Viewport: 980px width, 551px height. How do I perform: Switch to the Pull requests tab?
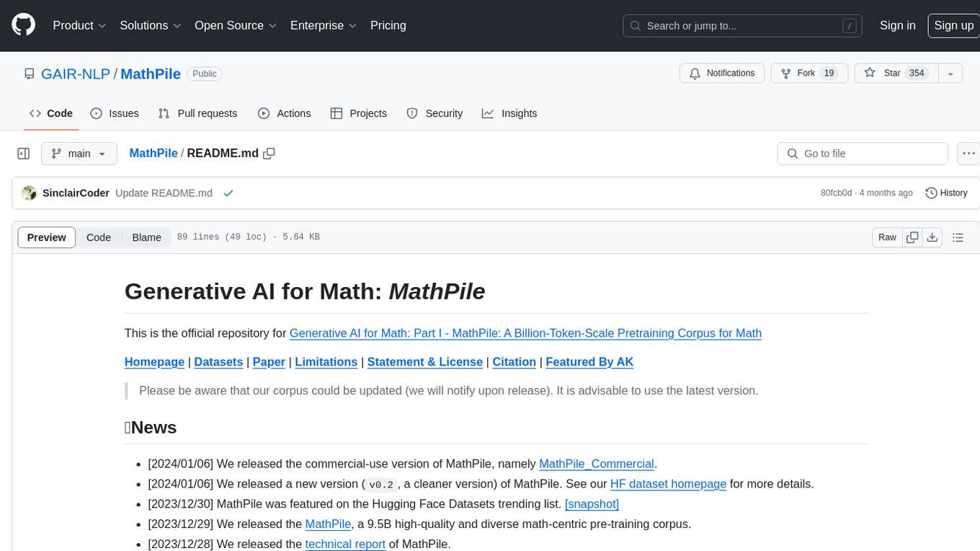tap(197, 113)
